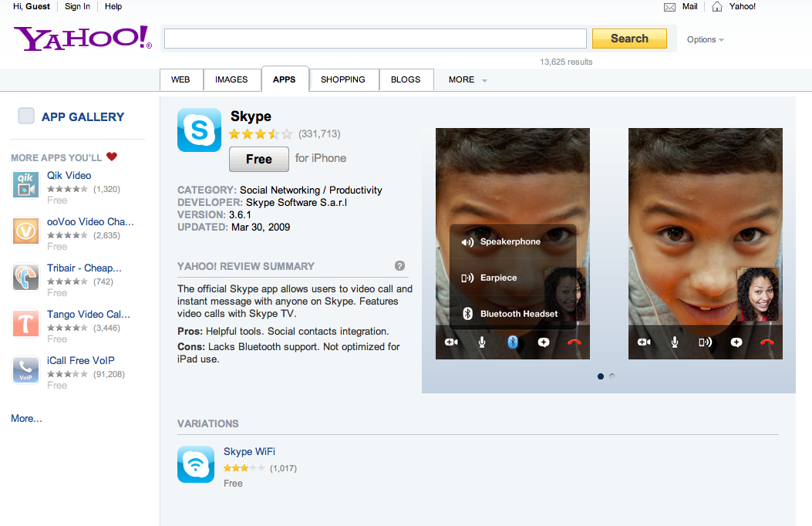This screenshot has height=526, width=812.
Task: Open the Tribair - Cheap... link
Action: click(84, 268)
